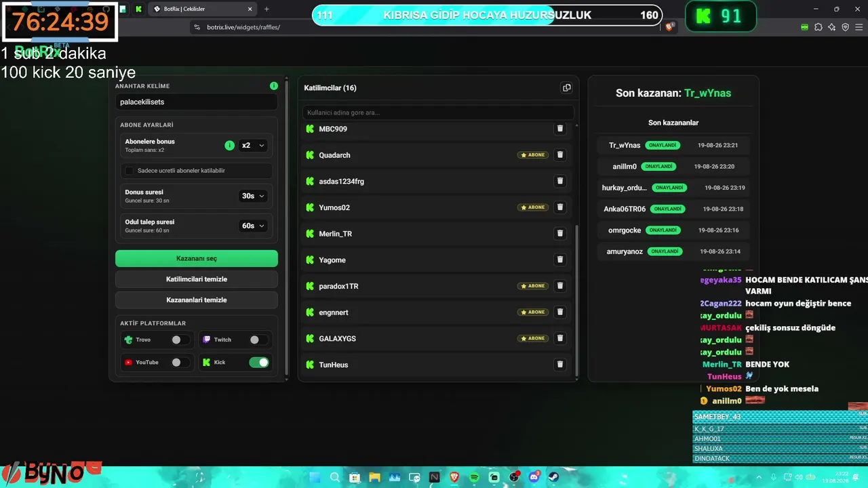Close the BotRix | Cekilisler tab
The image size is (868, 488).
pos(250,9)
